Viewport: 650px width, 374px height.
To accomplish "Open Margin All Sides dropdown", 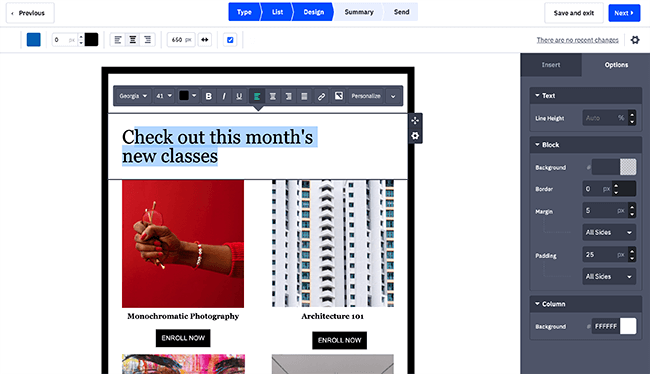I will pos(609,232).
